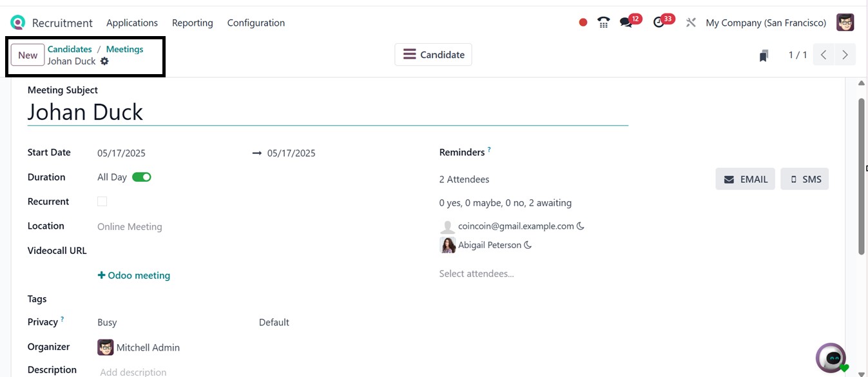Disable the All Day toggle
868x377 pixels.
point(142,177)
